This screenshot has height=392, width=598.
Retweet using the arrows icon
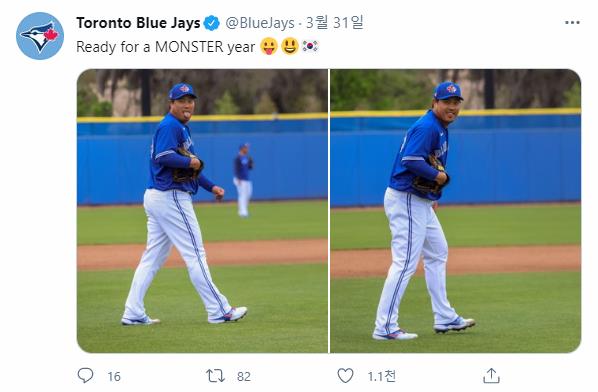[215, 376]
